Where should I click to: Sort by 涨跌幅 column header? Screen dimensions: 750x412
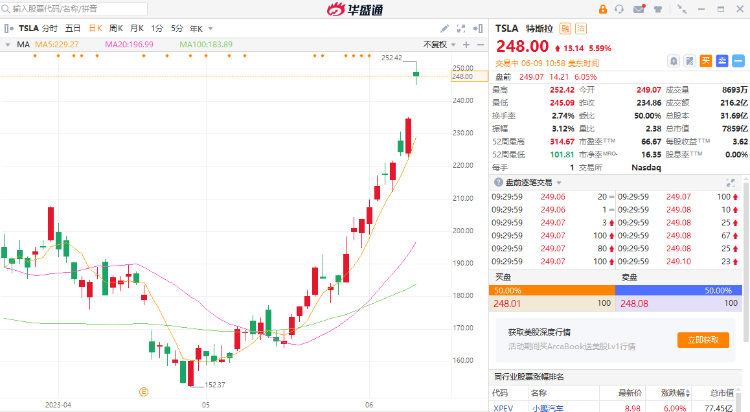click(x=675, y=393)
